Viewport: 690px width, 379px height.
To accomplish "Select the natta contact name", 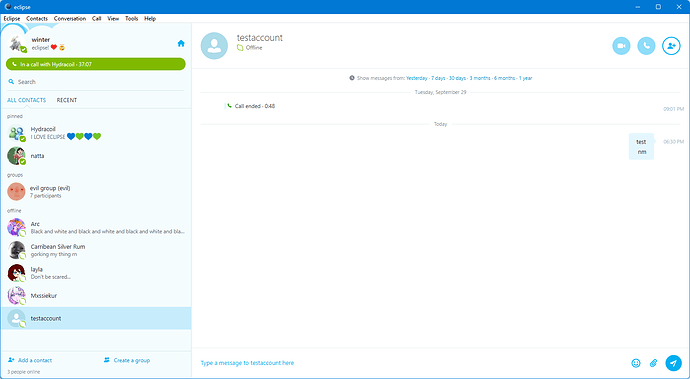I will pyautogui.click(x=37, y=156).
